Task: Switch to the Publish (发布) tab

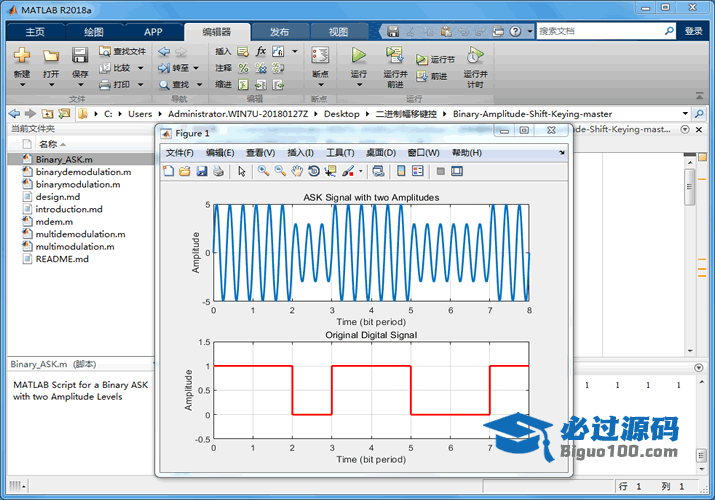Action: point(279,32)
